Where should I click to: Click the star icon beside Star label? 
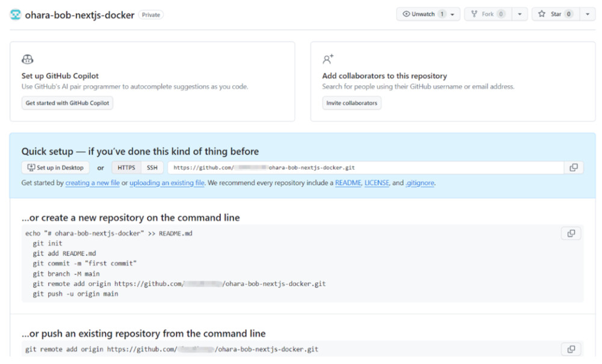click(541, 14)
